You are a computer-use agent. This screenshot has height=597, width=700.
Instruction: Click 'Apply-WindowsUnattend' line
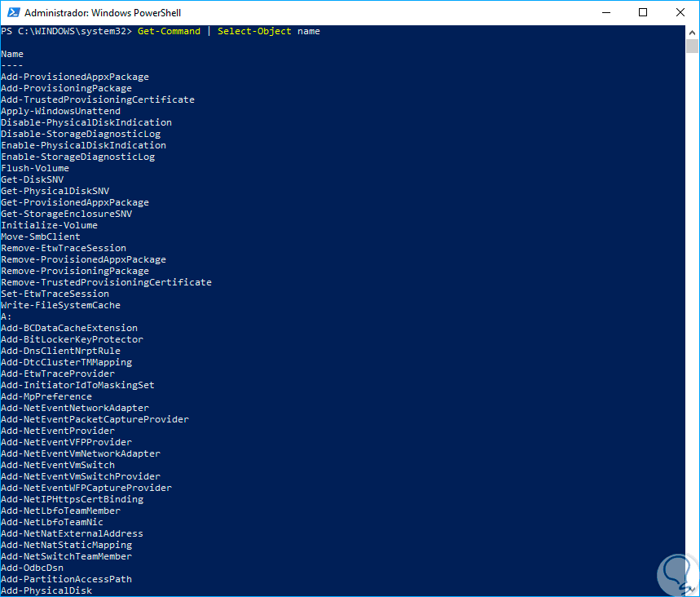click(61, 111)
